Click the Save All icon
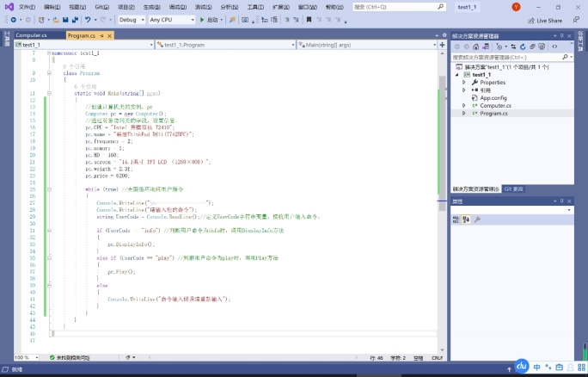588x377 pixels. click(75, 20)
